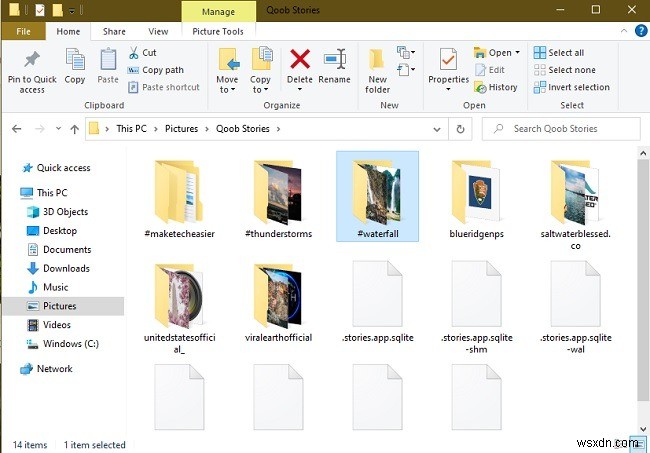Open the New item dropdown

pyautogui.click(x=406, y=52)
